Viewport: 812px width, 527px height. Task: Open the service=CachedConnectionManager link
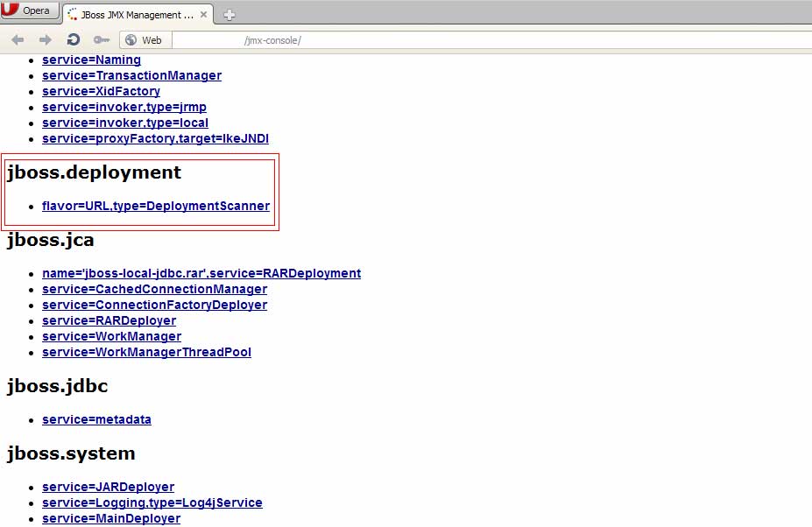[154, 289]
